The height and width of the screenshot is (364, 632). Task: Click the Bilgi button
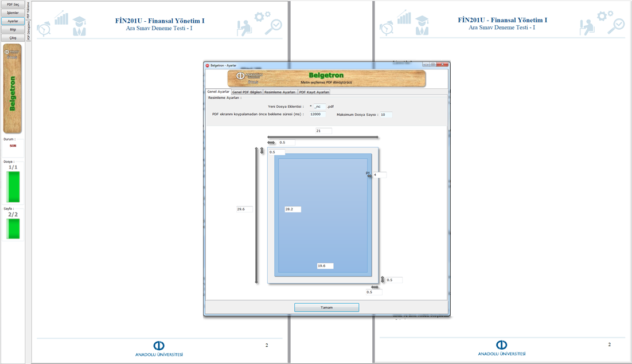pyautogui.click(x=13, y=29)
